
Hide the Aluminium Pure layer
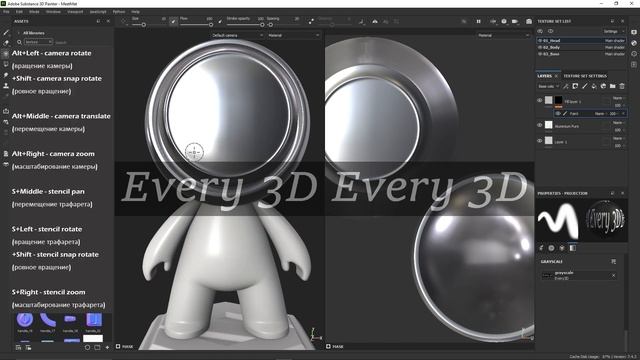[540, 125]
